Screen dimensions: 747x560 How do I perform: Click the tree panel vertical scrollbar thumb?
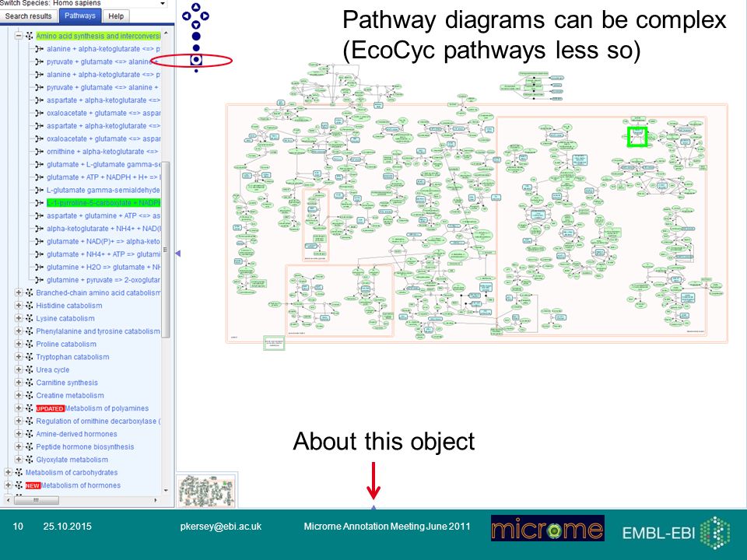pos(165,250)
